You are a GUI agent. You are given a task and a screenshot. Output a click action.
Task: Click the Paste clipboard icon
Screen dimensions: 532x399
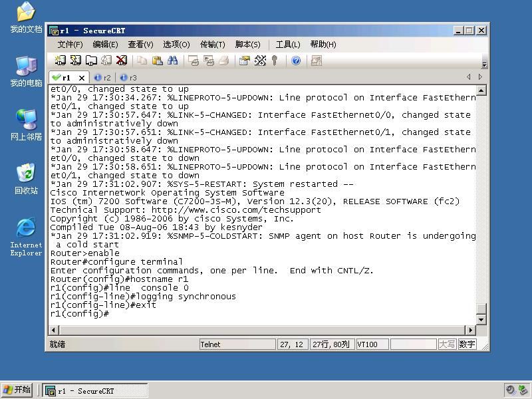[157, 61]
